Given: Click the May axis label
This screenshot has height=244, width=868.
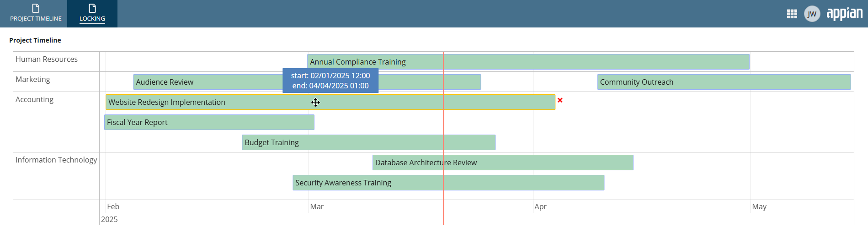Looking at the screenshot, I should coord(759,206).
